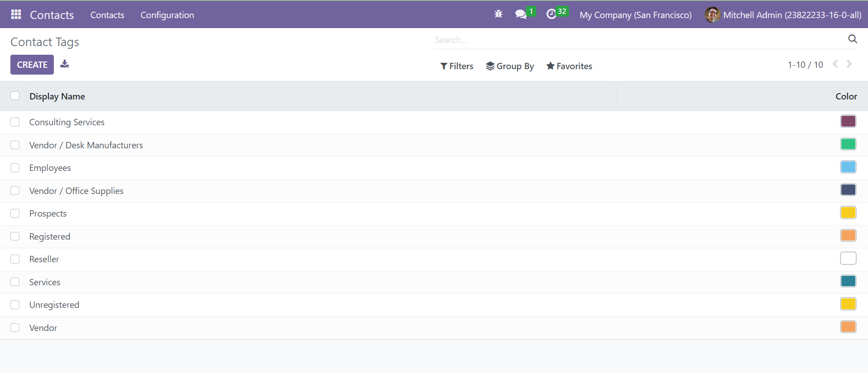Click the Reseller white color swatch
Screen dimensions: 868x373
(x=848, y=258)
